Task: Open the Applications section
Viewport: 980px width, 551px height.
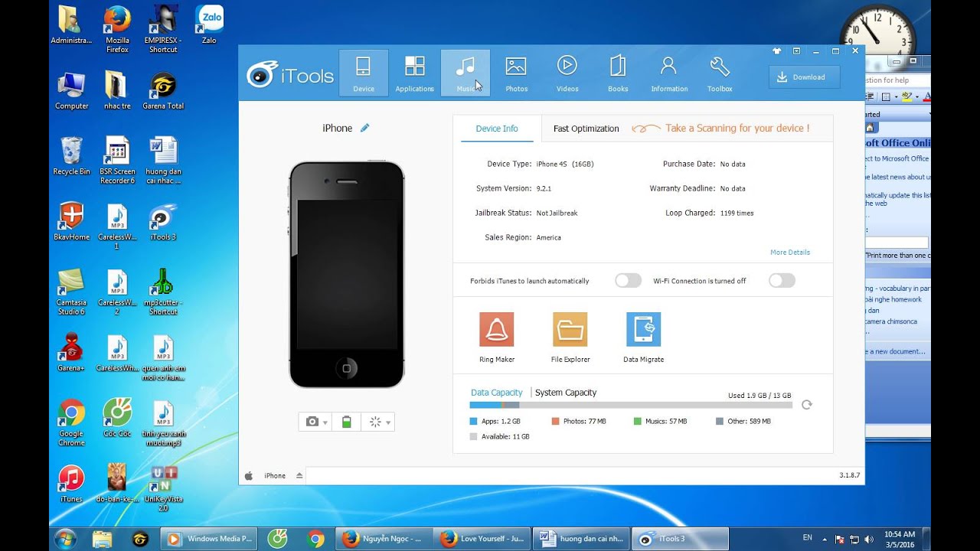Action: (414, 73)
